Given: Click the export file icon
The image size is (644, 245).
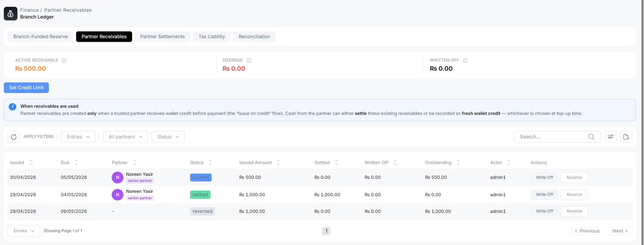Looking at the screenshot, I should [626, 137].
